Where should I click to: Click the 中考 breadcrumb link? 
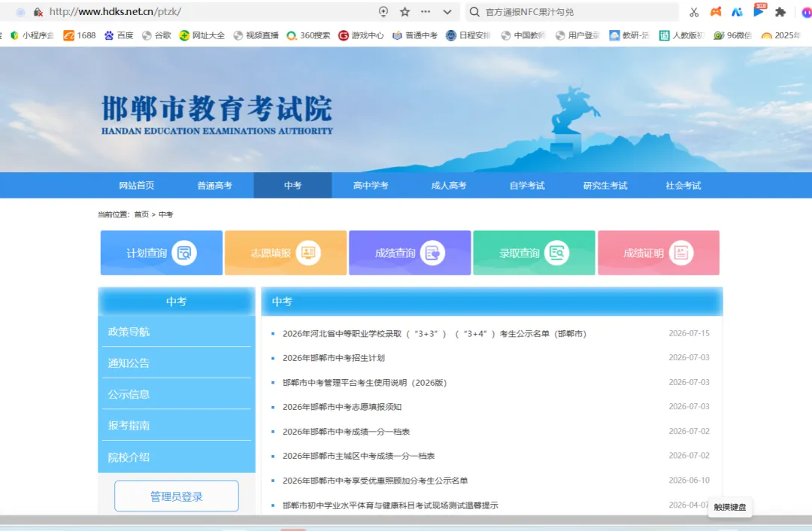coord(165,214)
